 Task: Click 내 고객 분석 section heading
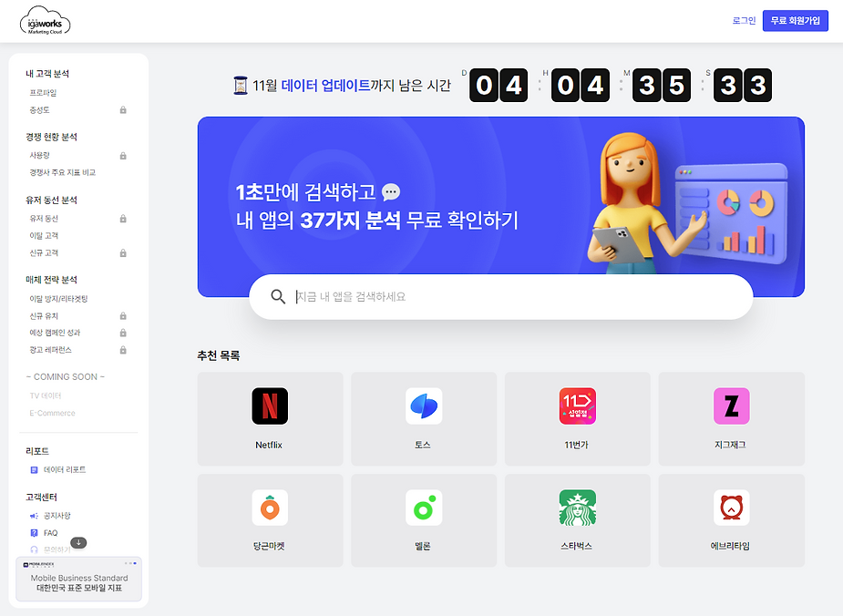(47, 74)
